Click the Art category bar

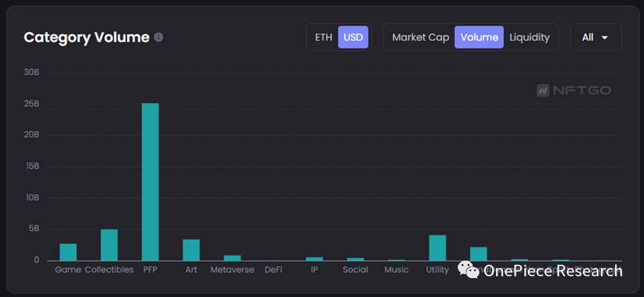click(x=191, y=250)
